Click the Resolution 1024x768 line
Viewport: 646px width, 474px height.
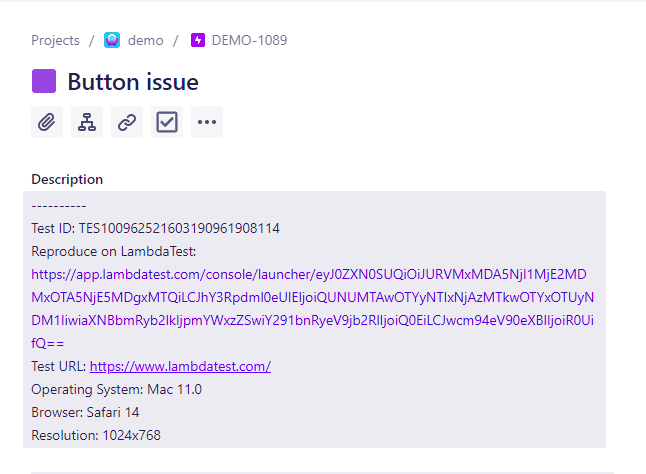(x=96, y=435)
